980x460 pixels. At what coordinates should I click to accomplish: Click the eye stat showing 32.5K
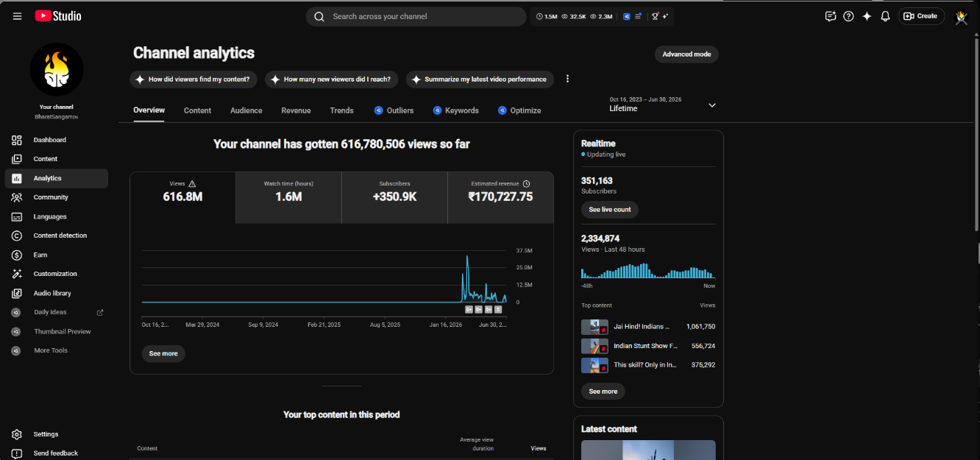pos(574,16)
